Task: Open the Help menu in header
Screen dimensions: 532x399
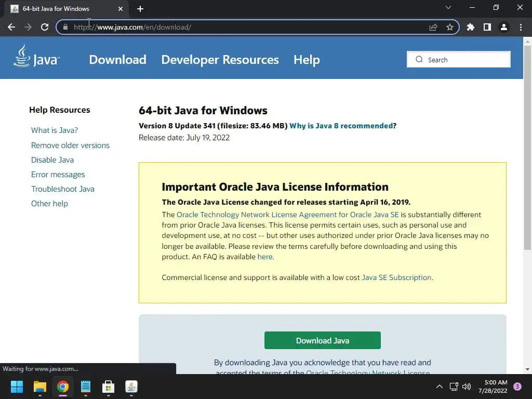Action: pyautogui.click(x=307, y=60)
